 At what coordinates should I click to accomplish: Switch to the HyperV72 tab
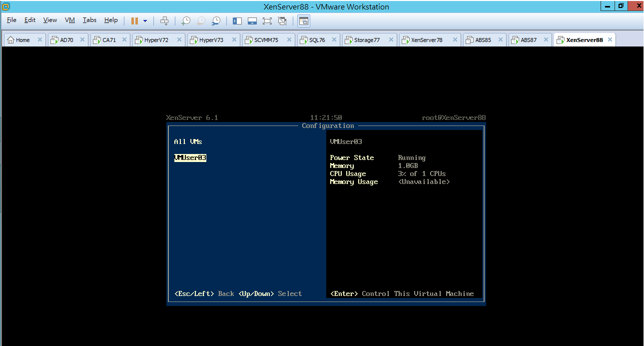click(156, 40)
